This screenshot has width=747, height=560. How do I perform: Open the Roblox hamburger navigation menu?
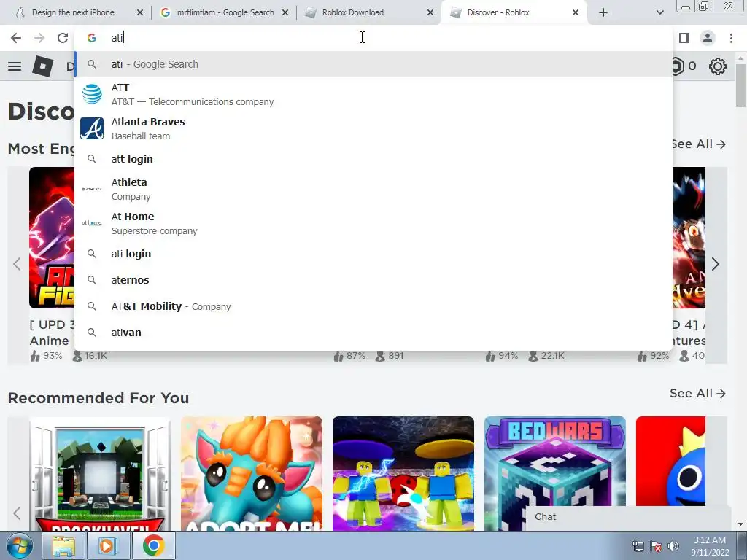(x=15, y=66)
